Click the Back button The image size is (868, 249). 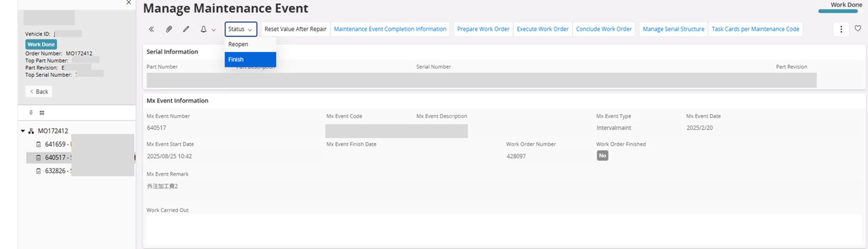39,91
